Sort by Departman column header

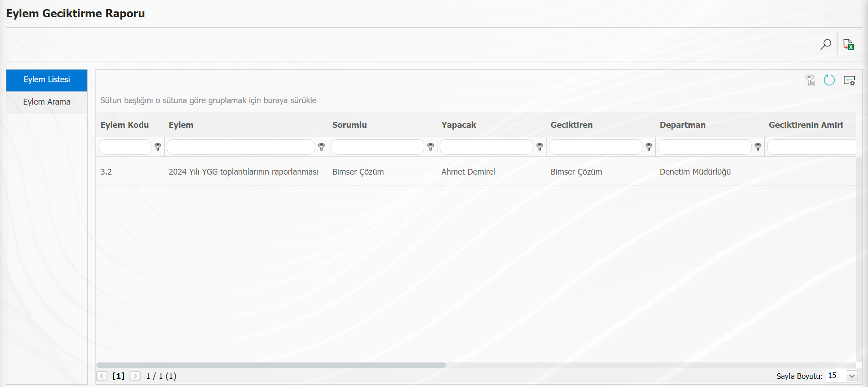[x=682, y=125]
